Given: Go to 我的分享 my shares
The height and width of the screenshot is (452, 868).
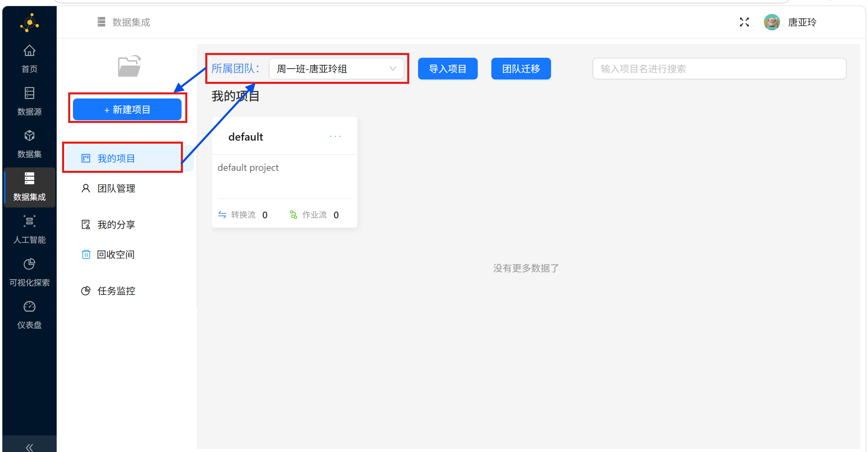Looking at the screenshot, I should pos(116,224).
